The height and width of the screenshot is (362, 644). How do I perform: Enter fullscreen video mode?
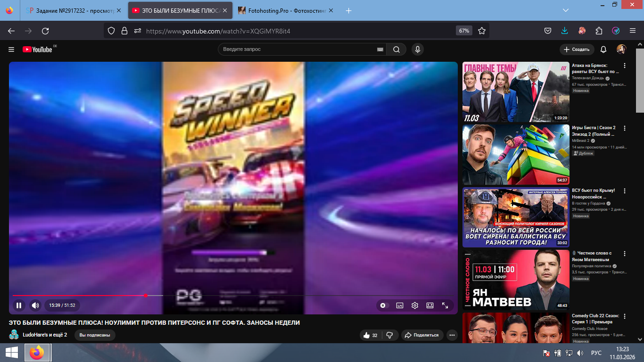(x=445, y=305)
